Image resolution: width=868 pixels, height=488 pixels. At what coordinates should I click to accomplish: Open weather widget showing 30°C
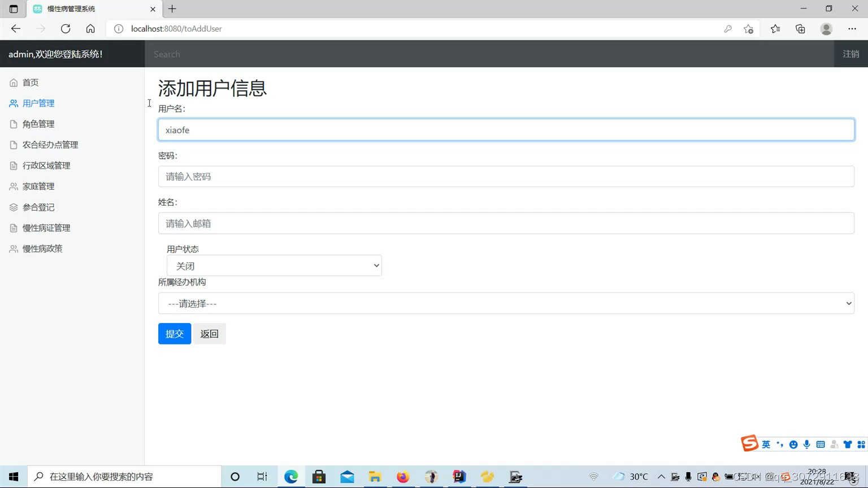click(x=631, y=477)
